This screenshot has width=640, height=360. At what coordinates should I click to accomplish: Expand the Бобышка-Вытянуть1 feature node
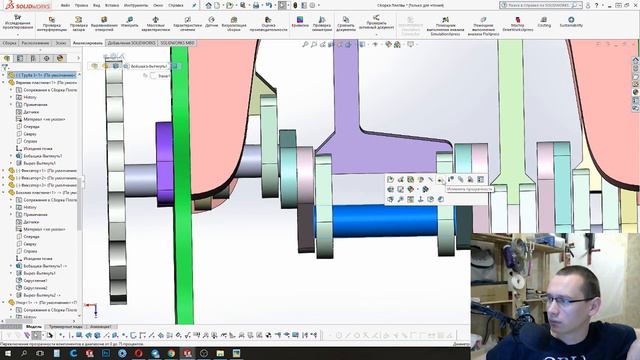click(x=11, y=156)
